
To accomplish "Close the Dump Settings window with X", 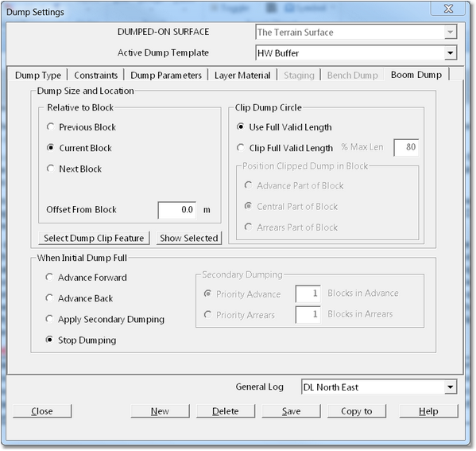I will [448, 9].
